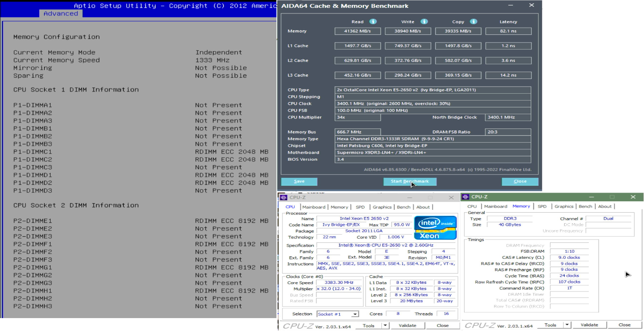Click the info icon beside Read
This screenshot has height=332, width=644.
pyautogui.click(x=373, y=22)
